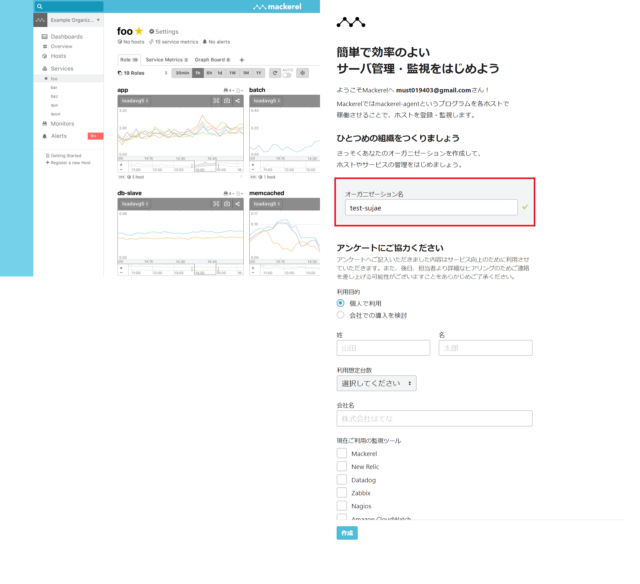Screen dimensions: 640x584
Task: Click the share icon on db-slave graph
Action: point(237,204)
